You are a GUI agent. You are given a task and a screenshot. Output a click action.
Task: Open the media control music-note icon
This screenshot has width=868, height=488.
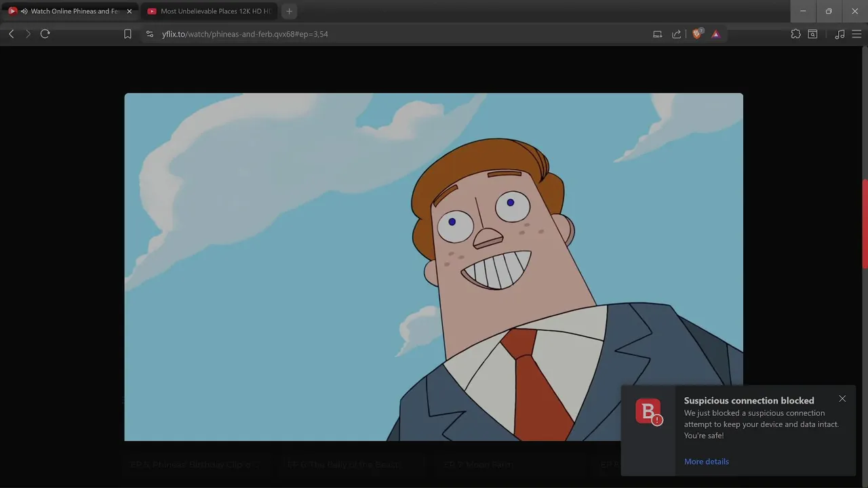(x=840, y=34)
